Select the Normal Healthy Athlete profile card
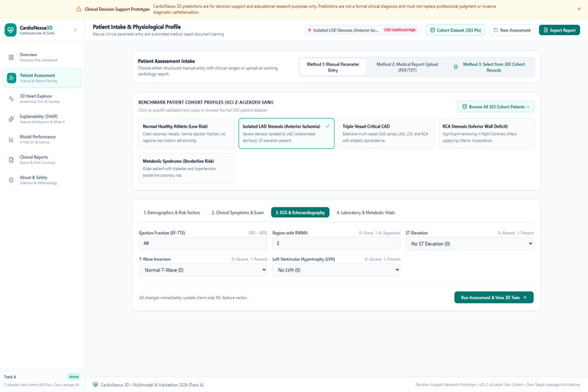The width and height of the screenshot is (588, 392). 186,134
